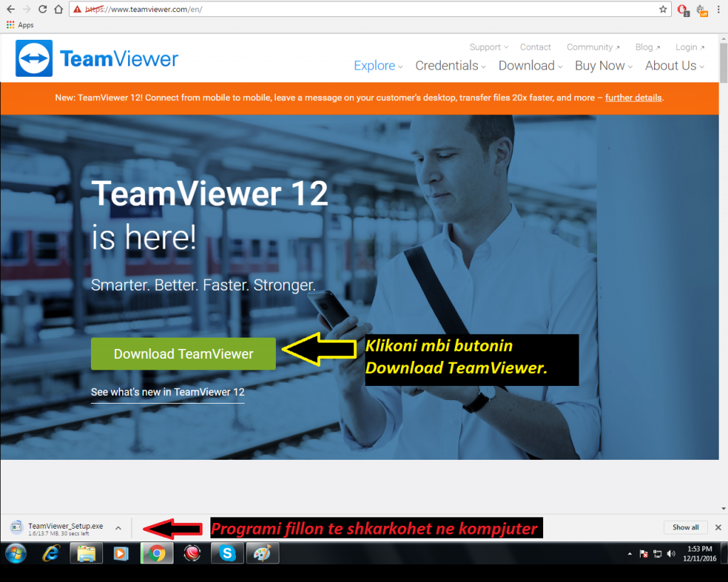Open the taskbar clock showing 1:53 PM
The image size is (728, 582).
[x=700, y=554]
